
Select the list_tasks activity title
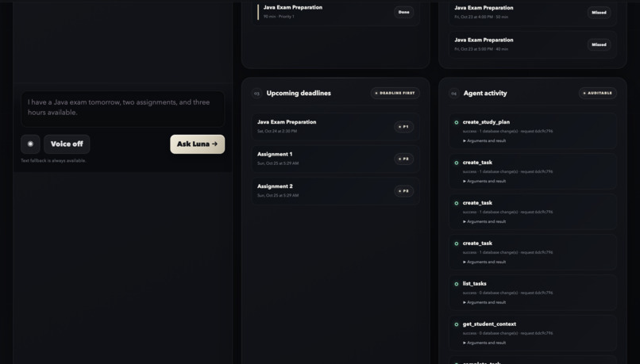coord(474,283)
